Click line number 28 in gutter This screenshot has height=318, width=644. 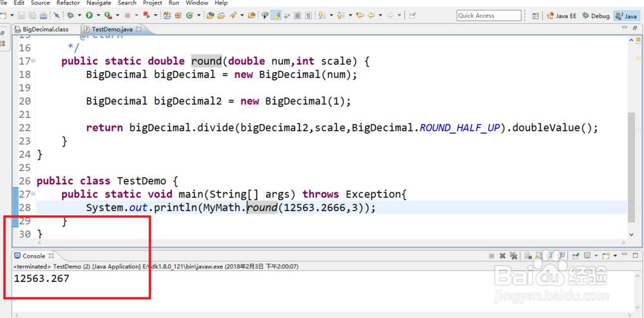click(25, 208)
